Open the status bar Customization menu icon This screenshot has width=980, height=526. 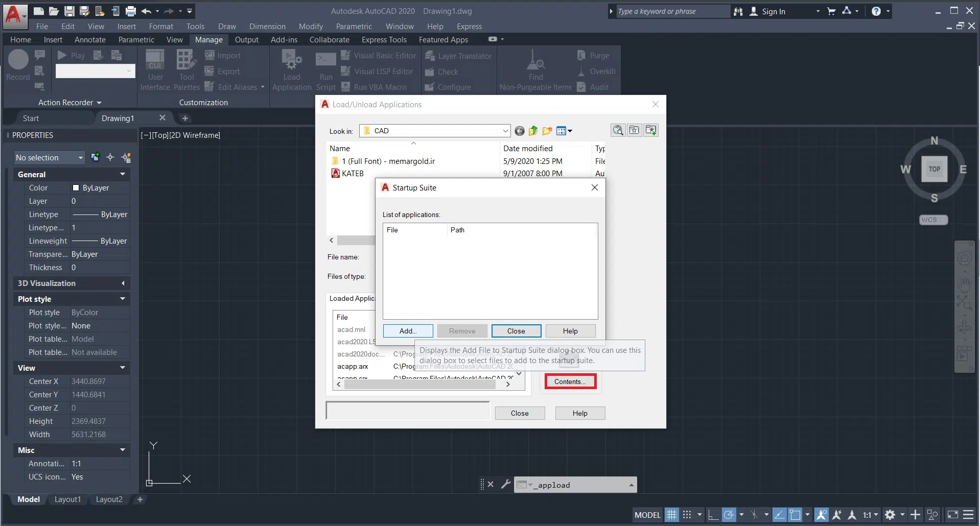click(x=968, y=515)
